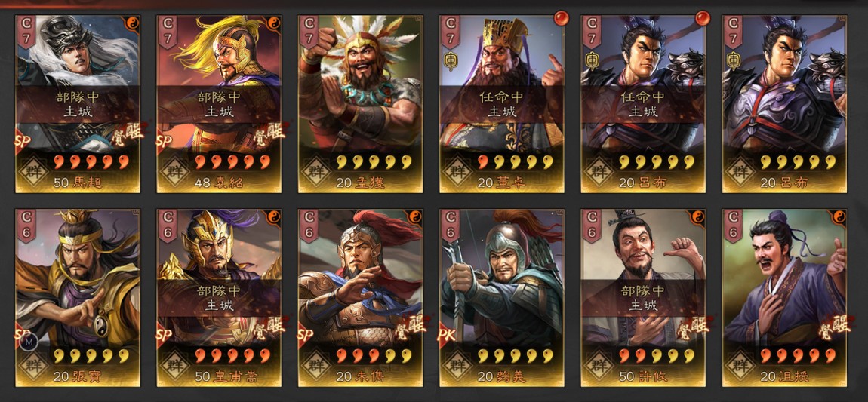Click the red orb on 董卓 card

(x=562, y=18)
